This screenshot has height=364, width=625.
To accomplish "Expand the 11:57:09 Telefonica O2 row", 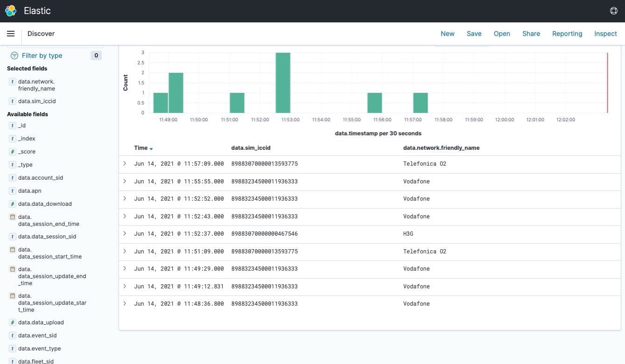I will (125, 163).
